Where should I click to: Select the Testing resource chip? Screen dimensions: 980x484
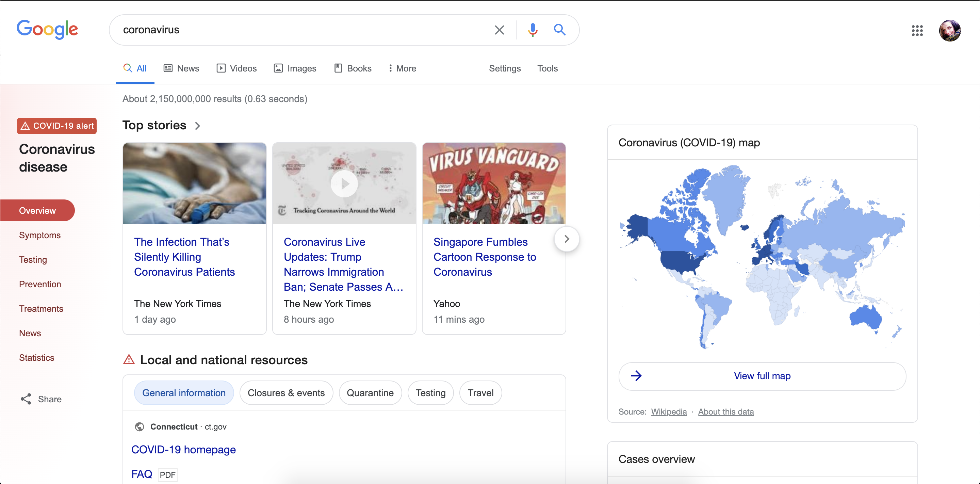(430, 393)
